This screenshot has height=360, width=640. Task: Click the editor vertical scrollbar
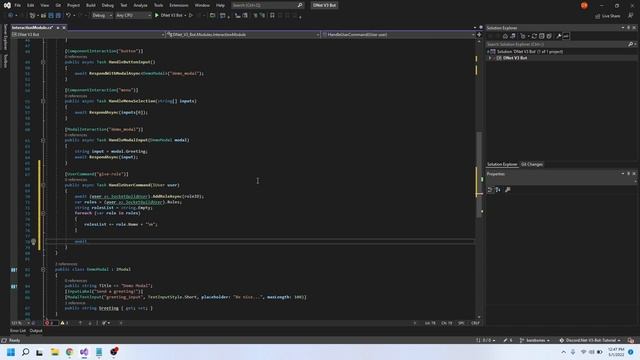[x=479, y=176]
